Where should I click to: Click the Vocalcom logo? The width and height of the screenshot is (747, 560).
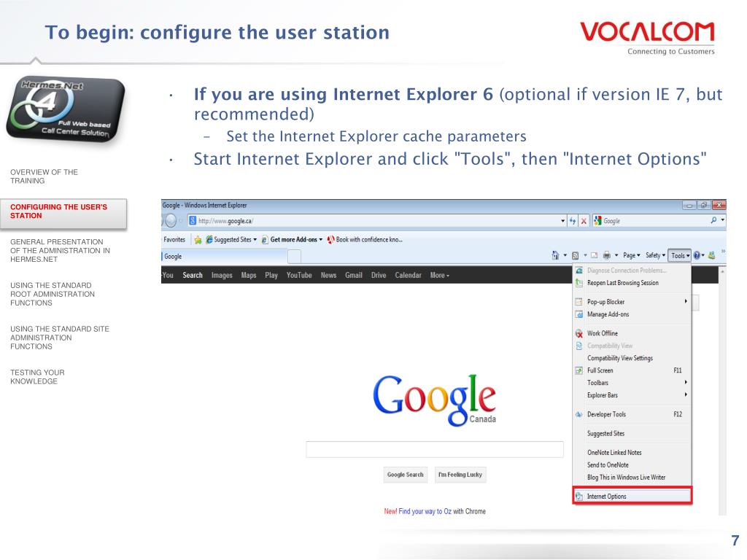[x=648, y=38]
